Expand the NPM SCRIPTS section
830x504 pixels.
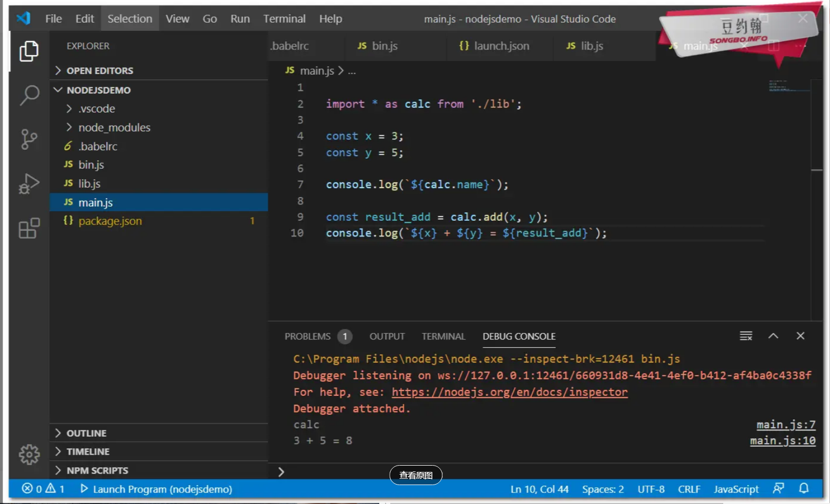coord(159,470)
